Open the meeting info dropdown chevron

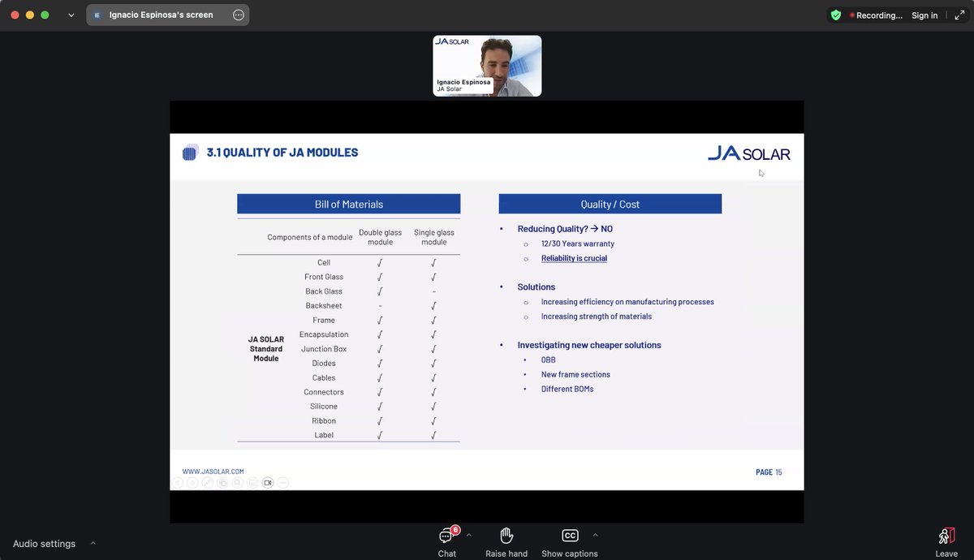point(71,15)
